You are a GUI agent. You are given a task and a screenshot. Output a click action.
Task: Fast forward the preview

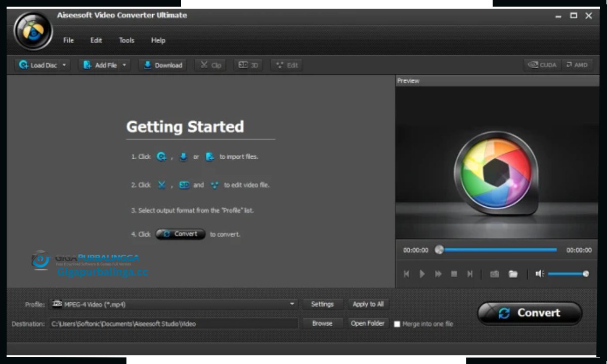tap(439, 274)
